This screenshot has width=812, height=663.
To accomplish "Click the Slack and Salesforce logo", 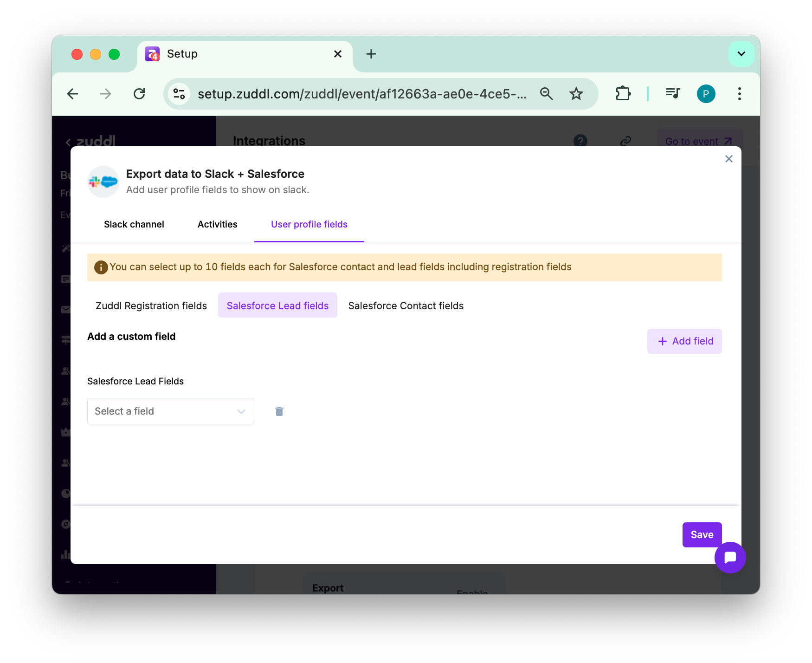I will (x=103, y=182).
